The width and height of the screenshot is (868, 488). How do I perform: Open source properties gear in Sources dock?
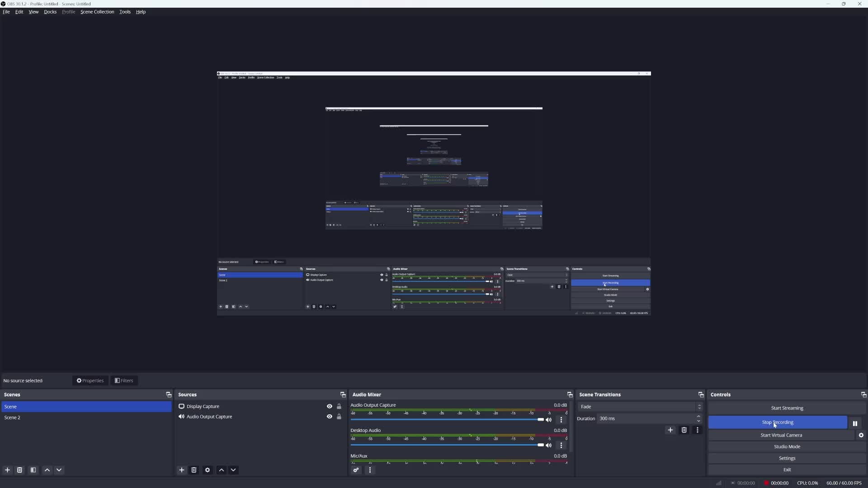[208, 470]
